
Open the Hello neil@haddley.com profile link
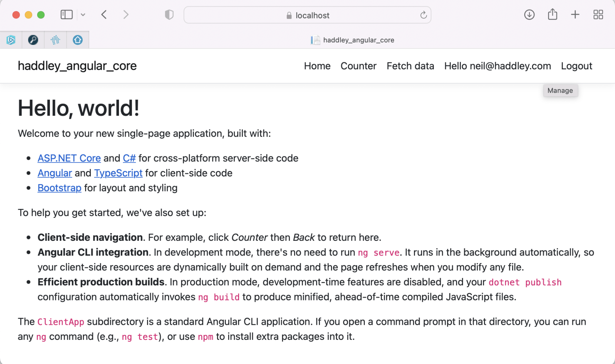click(497, 66)
